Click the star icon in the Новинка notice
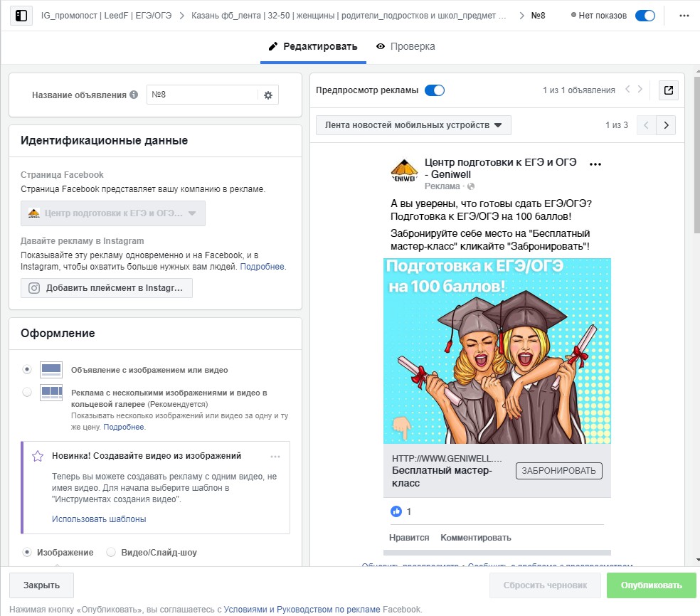The width and height of the screenshot is (700, 616). (x=38, y=456)
